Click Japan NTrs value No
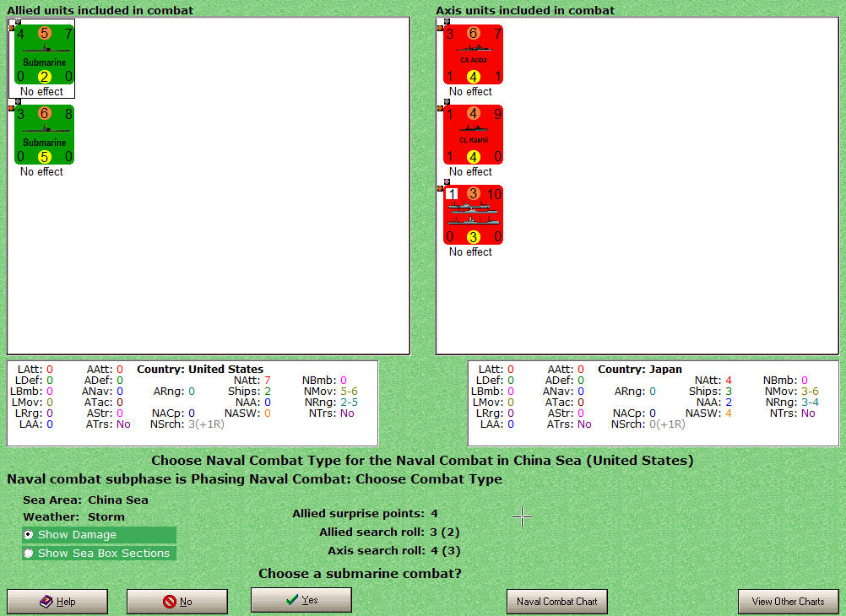The height and width of the screenshot is (616, 846). (808, 413)
